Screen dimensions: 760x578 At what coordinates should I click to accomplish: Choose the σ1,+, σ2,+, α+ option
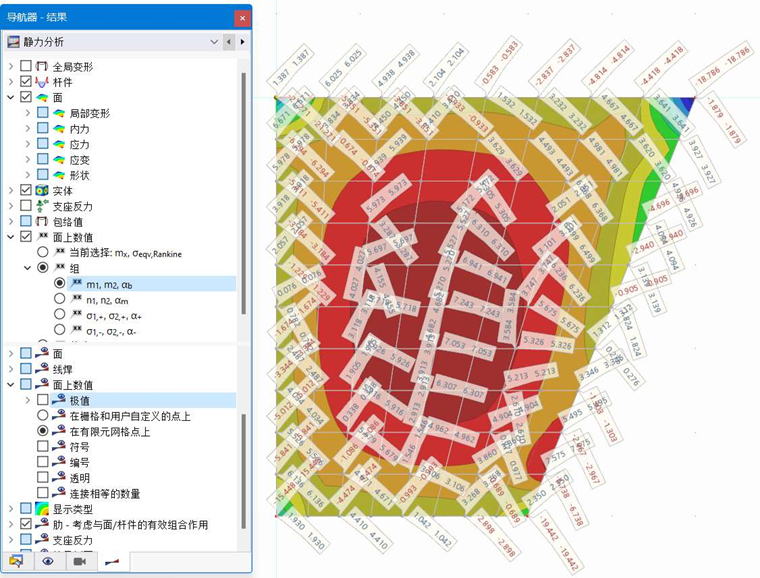[60, 314]
